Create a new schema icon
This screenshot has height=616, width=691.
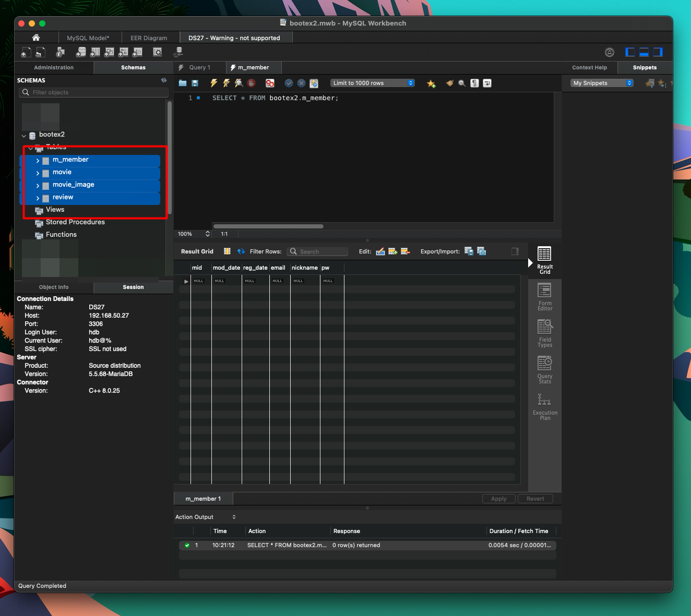81,52
